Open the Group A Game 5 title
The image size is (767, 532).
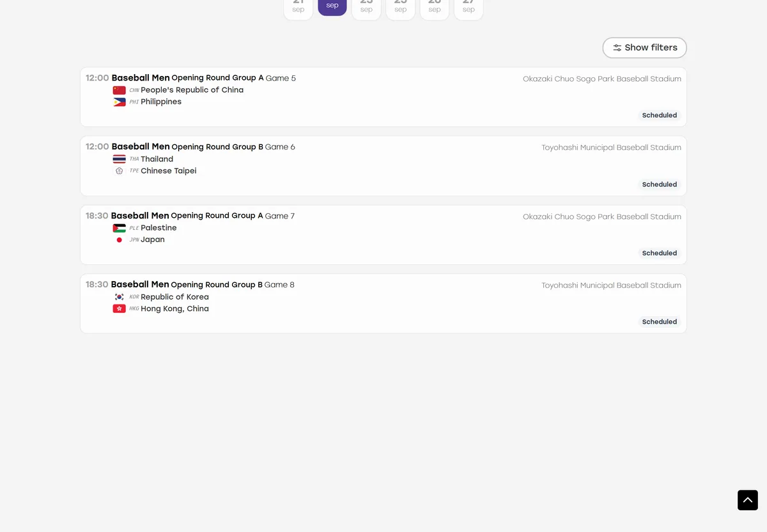tap(204, 78)
